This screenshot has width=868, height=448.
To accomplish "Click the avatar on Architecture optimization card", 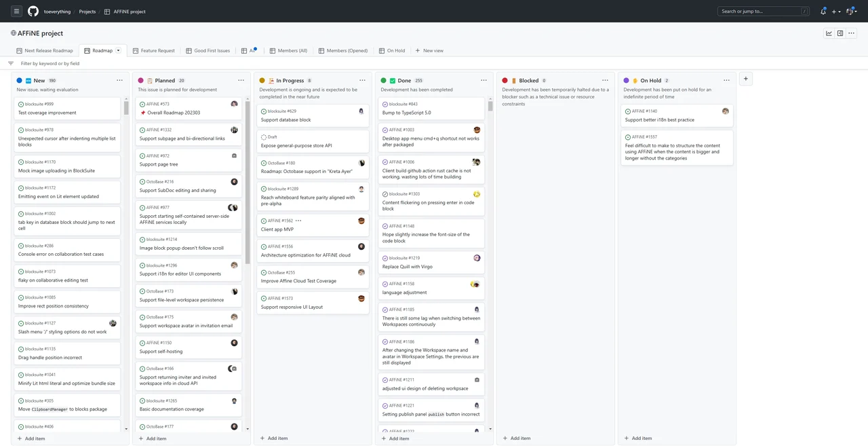I will click(x=361, y=246).
